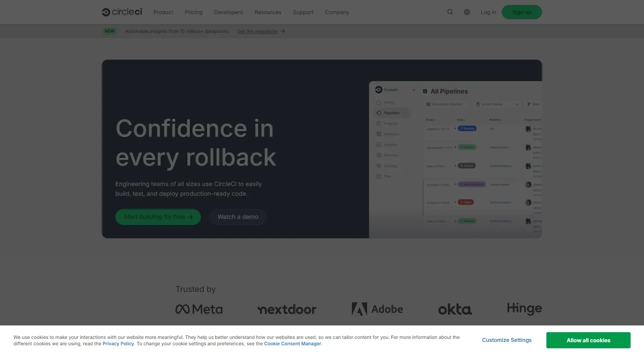Open the Privacy Policy link
The height and width of the screenshot is (362, 644).
(x=118, y=344)
